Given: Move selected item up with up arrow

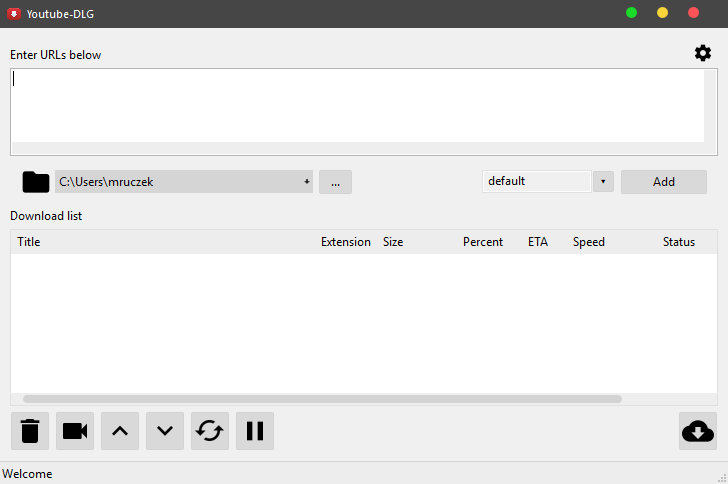Looking at the screenshot, I should [x=120, y=431].
